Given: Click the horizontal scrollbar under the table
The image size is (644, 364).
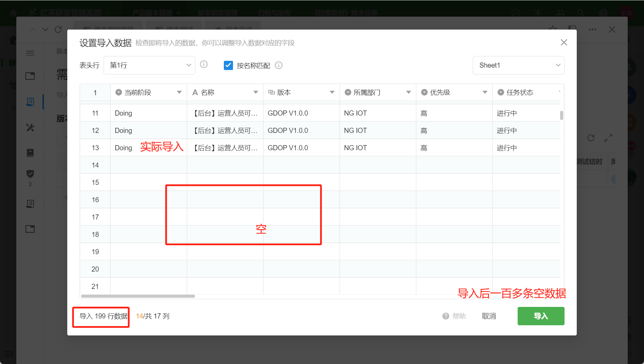Looking at the screenshot, I should click(138, 296).
